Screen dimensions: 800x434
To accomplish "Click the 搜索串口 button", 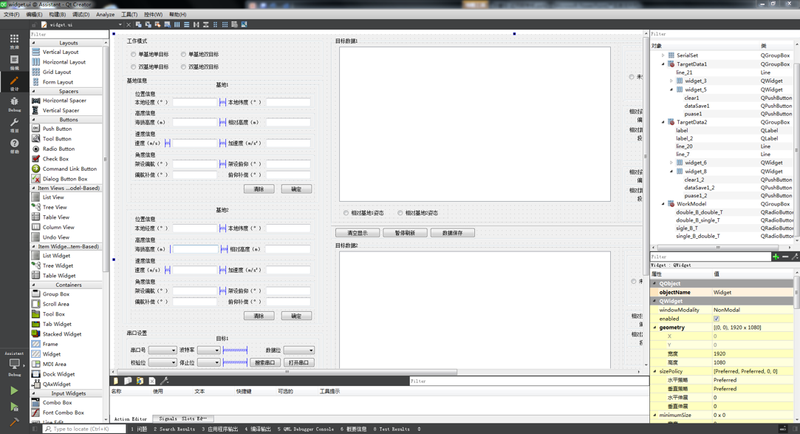I will point(265,363).
